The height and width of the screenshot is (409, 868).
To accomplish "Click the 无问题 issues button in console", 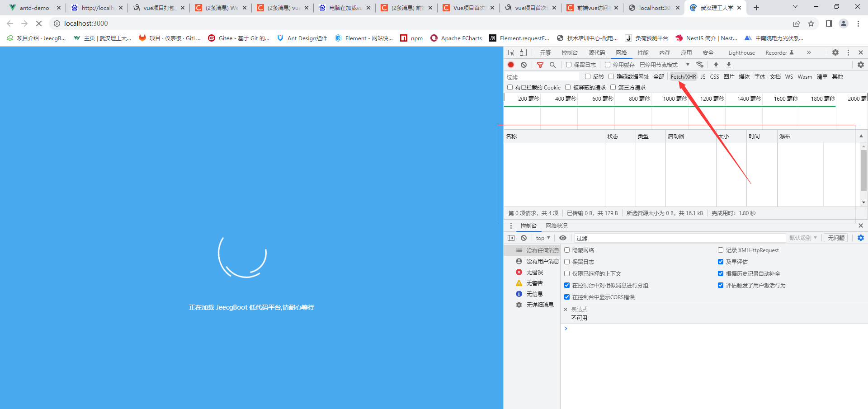I will [836, 238].
